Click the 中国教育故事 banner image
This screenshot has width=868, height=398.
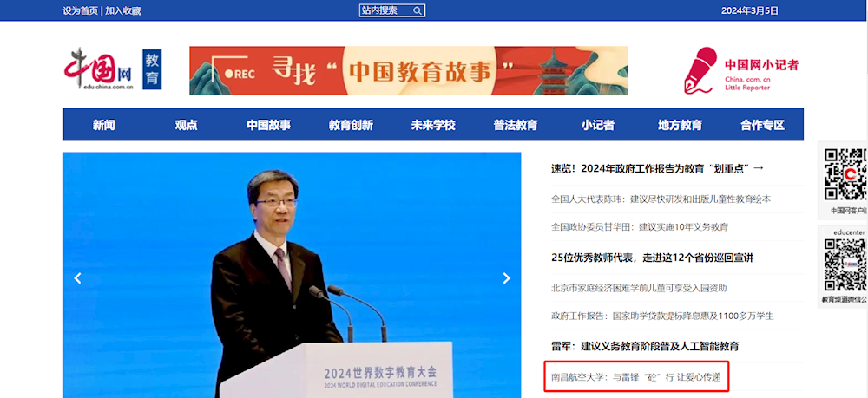click(x=408, y=70)
